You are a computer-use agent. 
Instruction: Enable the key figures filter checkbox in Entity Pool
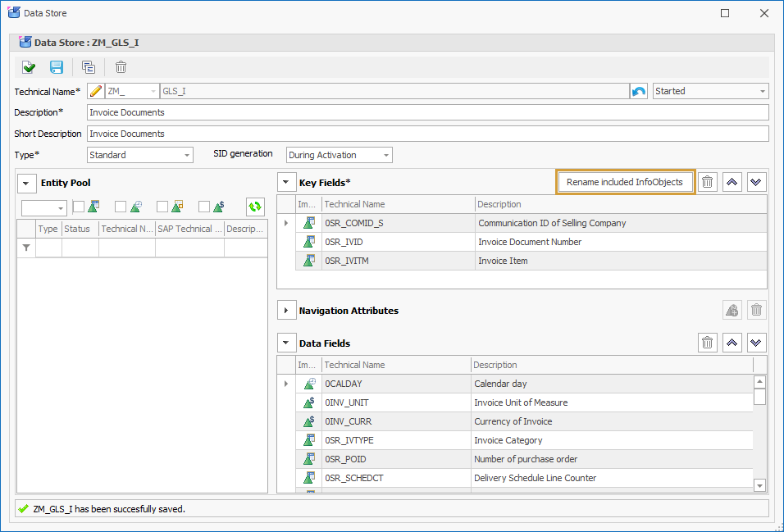[x=203, y=206]
